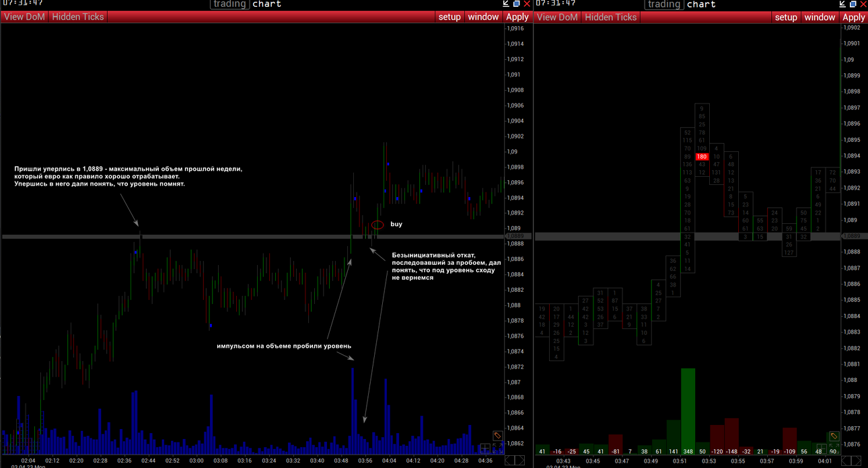Select the chart tab title in the cluster window
Viewport: 868px width, 468px height.
(701, 4)
